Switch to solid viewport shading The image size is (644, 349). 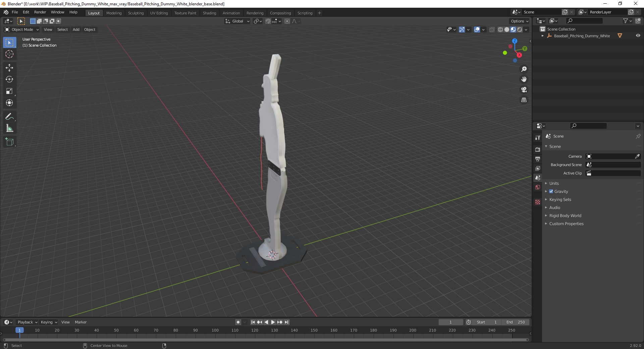(x=507, y=30)
